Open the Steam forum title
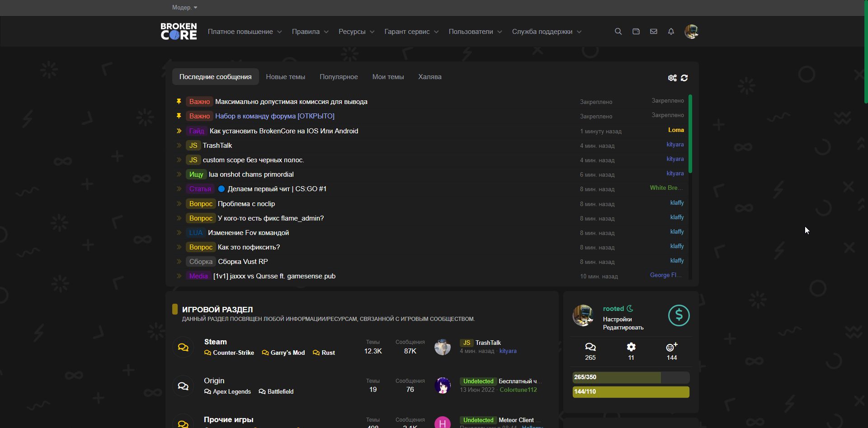This screenshot has height=428, width=868. [215, 342]
